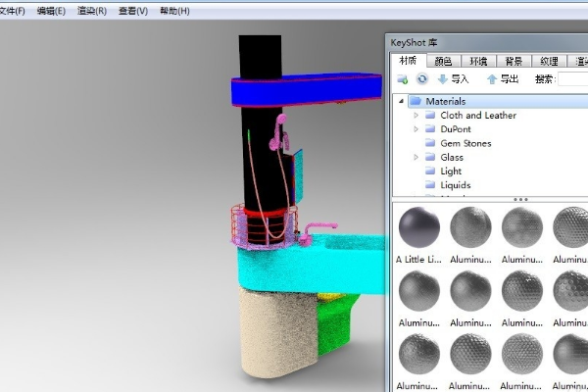Screen dimensions: 588x392
Task: Click the Materials root folder icon
Action: [416, 101]
